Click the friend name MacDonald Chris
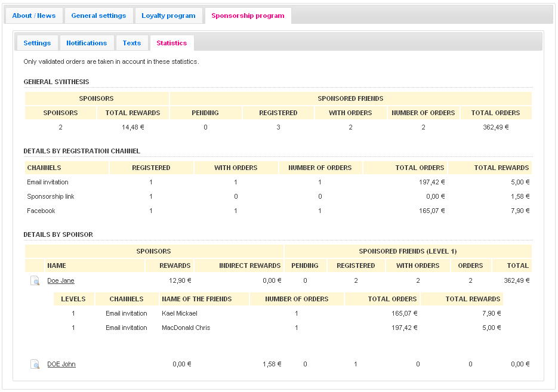Viewport: 558px width, 392px height. [186, 328]
